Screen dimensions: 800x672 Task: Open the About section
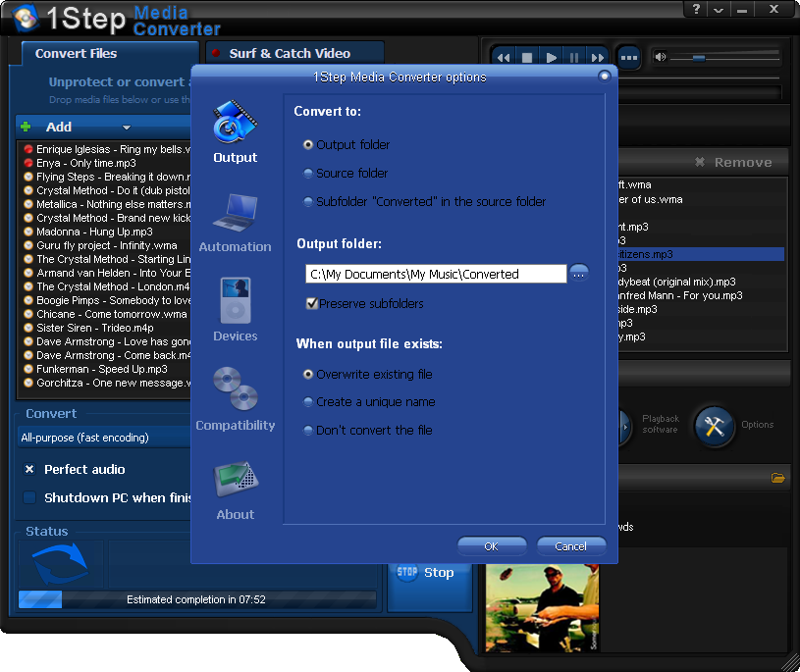coord(236,491)
